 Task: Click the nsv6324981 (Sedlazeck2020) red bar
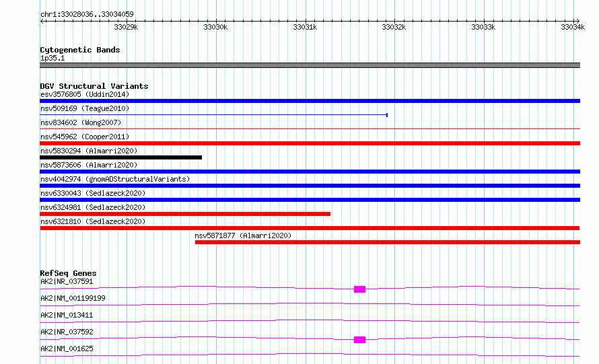tap(185, 214)
